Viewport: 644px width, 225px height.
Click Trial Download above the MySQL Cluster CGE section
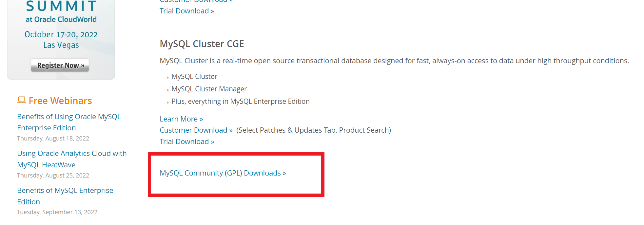(187, 11)
